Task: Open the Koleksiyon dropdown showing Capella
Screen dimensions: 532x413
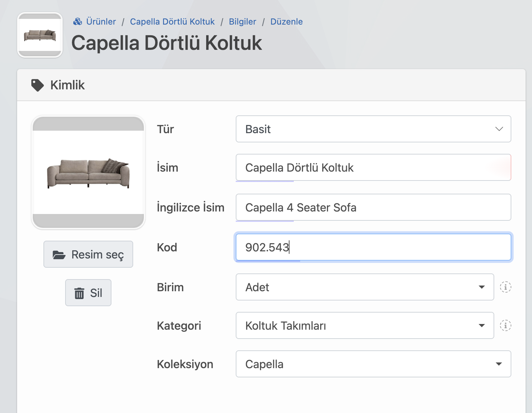Action: pos(374,364)
